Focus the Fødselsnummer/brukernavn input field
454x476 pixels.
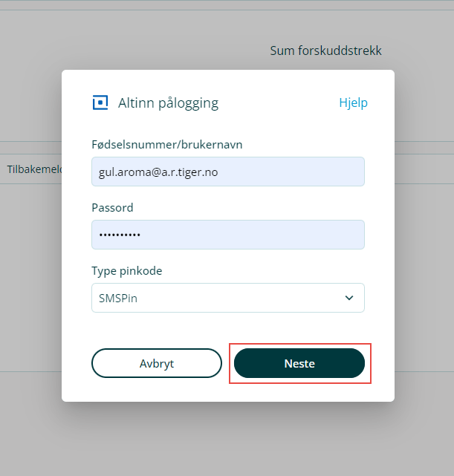pyautogui.click(x=227, y=172)
